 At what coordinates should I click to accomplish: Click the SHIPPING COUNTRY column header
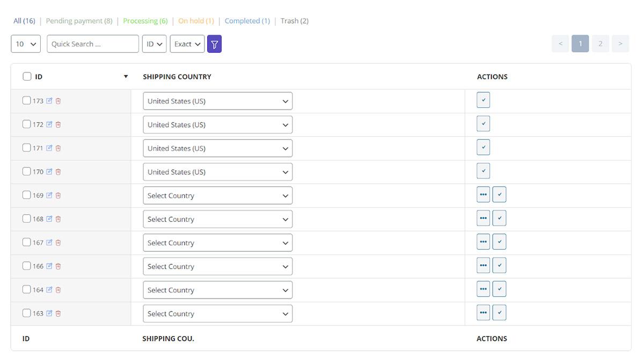coord(177,77)
